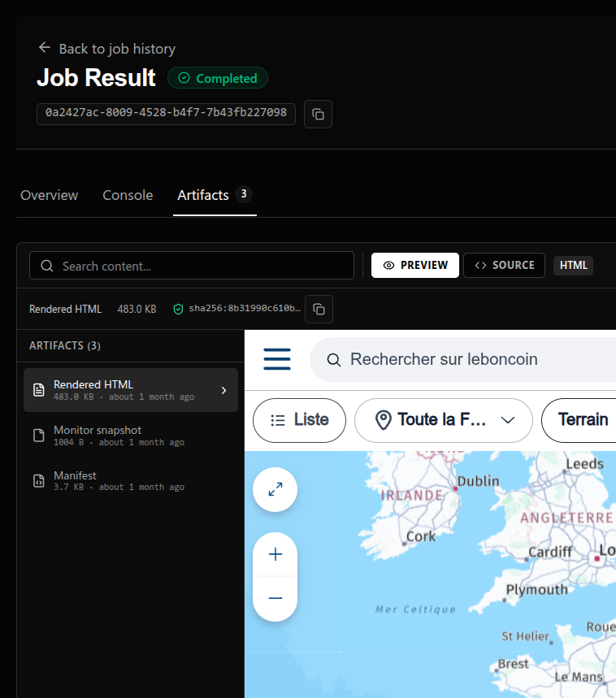The width and height of the screenshot is (616, 698).
Task: Toggle the SOURCE view mode
Action: [x=505, y=266]
